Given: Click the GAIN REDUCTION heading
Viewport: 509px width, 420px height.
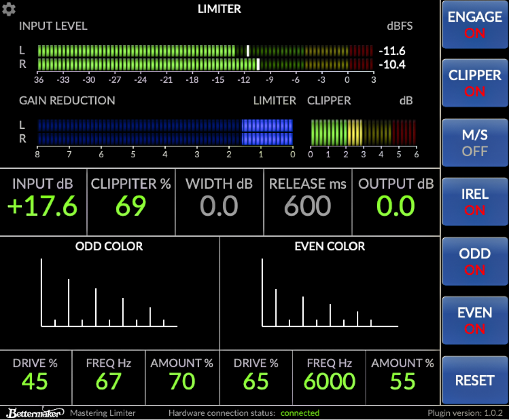Looking at the screenshot, I should [67, 100].
